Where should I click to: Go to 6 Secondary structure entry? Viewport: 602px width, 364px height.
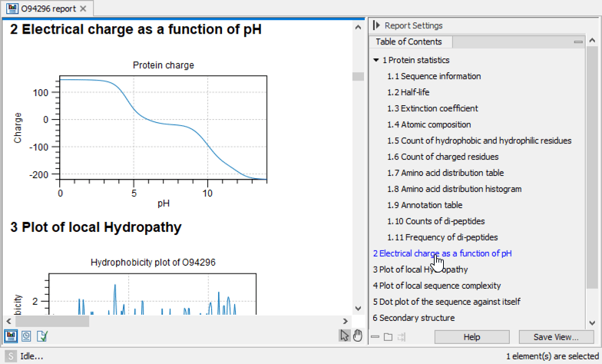[x=413, y=318]
